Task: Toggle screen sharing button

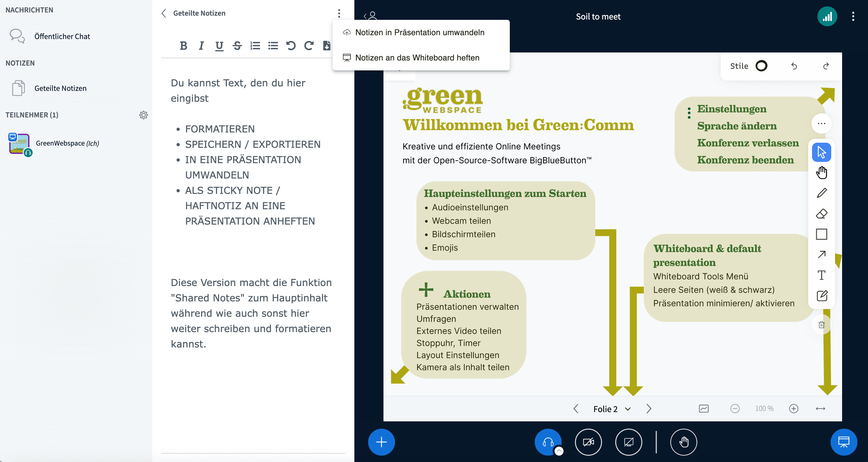Action: tap(628, 442)
